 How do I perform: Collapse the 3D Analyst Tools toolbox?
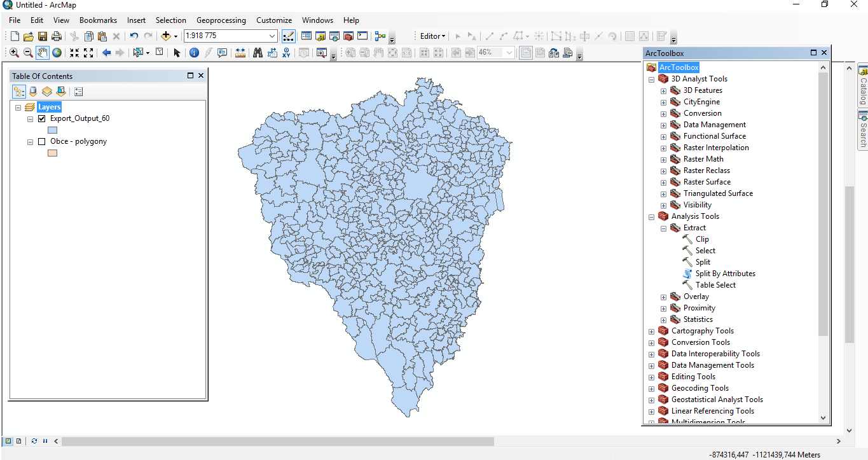click(651, 80)
